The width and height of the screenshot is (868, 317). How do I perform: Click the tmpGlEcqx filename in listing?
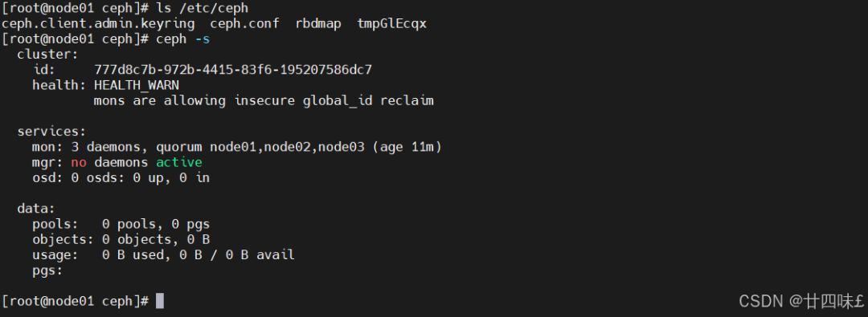coord(392,24)
